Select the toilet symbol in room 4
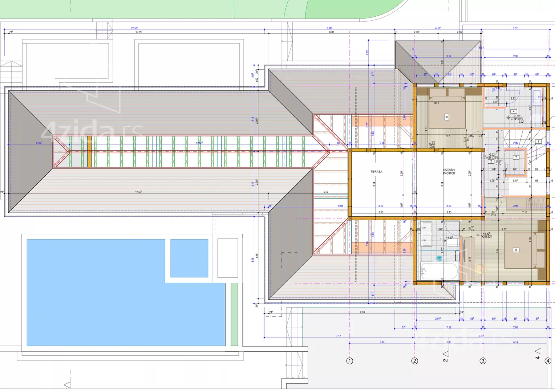Image resolution: width=555 pixels, height=392 pixels. coord(536,118)
